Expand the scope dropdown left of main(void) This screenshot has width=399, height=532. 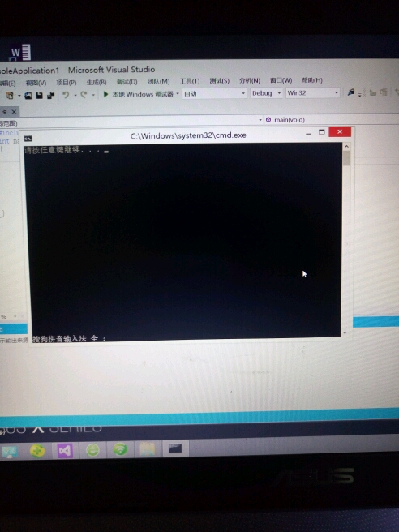[260, 120]
